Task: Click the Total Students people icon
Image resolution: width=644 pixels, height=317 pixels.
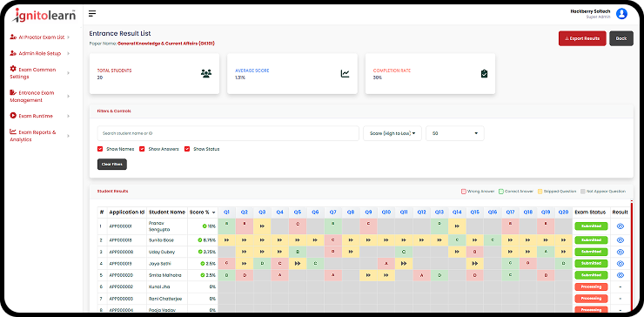Action: pyautogui.click(x=206, y=74)
